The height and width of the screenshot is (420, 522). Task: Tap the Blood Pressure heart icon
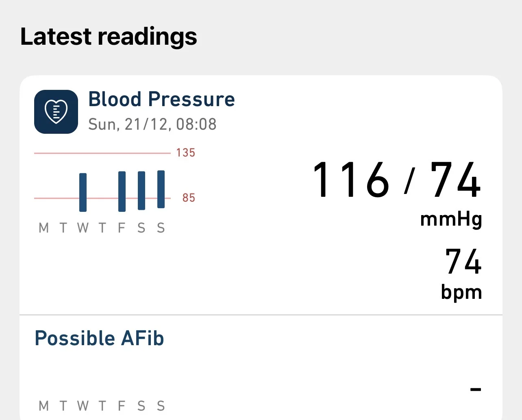56,112
